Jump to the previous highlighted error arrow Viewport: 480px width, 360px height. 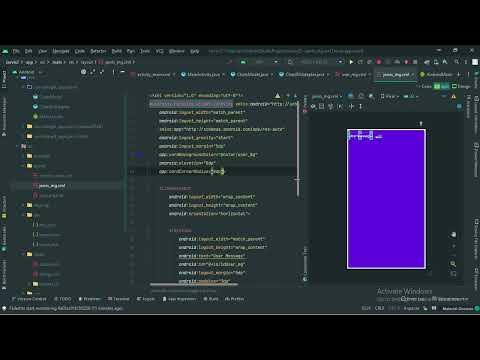[x=288, y=96]
